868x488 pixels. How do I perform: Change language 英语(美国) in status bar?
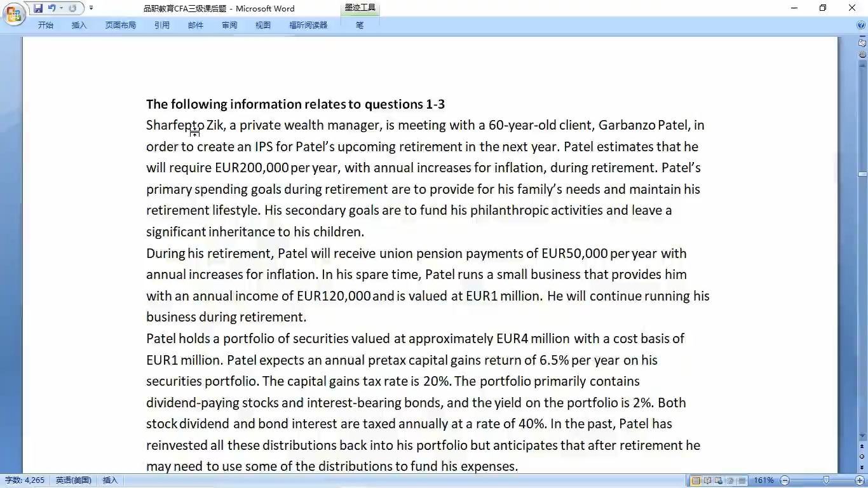pos(73,480)
